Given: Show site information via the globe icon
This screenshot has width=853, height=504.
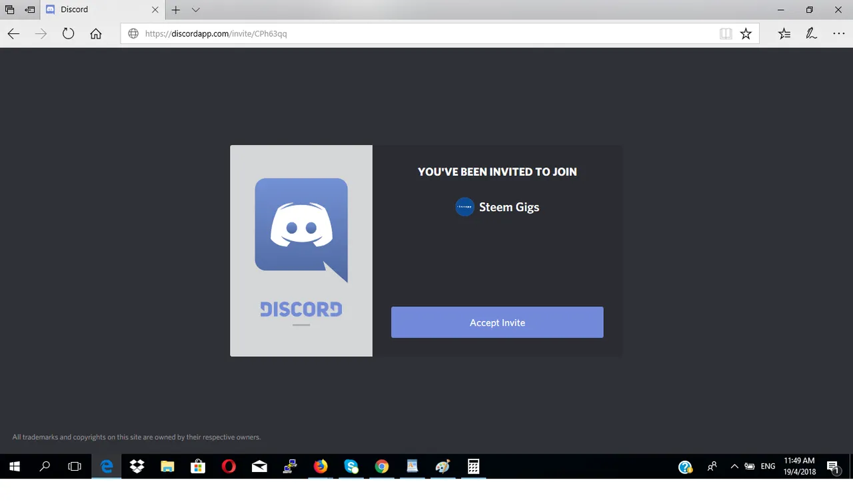Looking at the screenshot, I should point(133,34).
